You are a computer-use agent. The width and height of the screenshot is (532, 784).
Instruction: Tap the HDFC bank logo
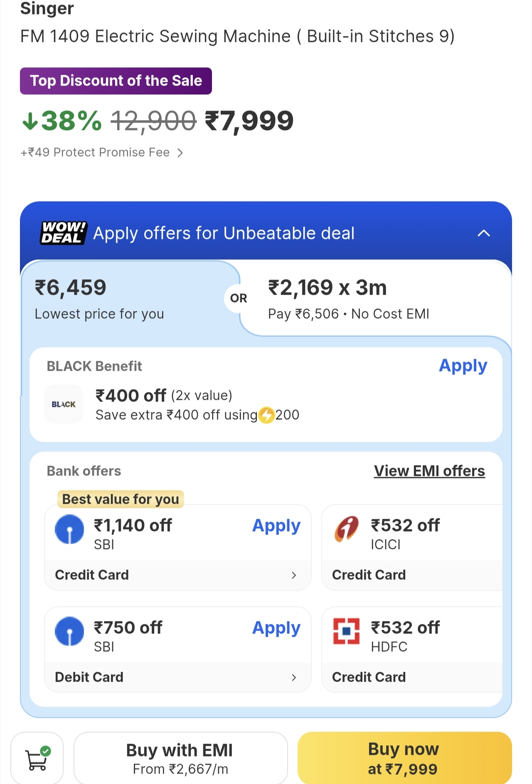[x=346, y=631]
